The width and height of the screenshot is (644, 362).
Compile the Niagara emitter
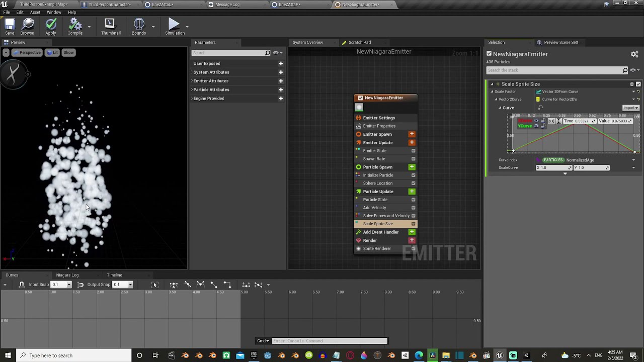coord(75,27)
